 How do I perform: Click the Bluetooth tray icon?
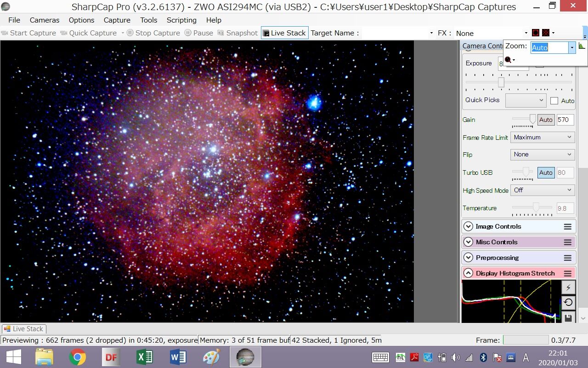pos(483,357)
